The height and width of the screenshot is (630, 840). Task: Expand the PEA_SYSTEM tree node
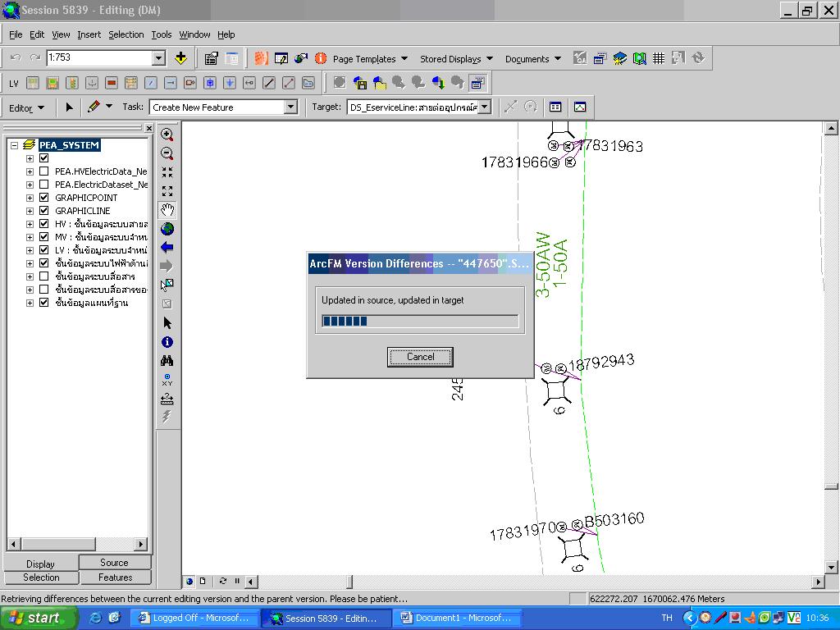[13, 144]
